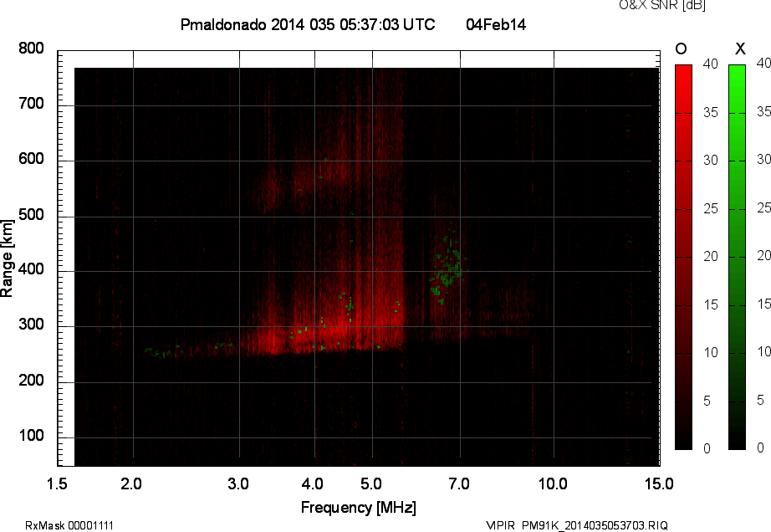Click the '25' value on the O colorbar

(710, 209)
